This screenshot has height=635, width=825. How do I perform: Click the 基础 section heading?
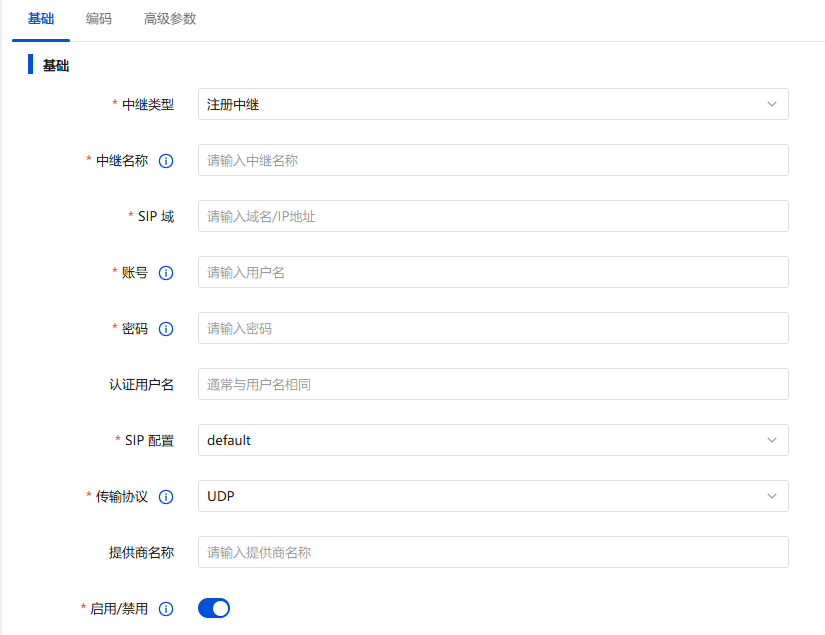click(x=55, y=66)
